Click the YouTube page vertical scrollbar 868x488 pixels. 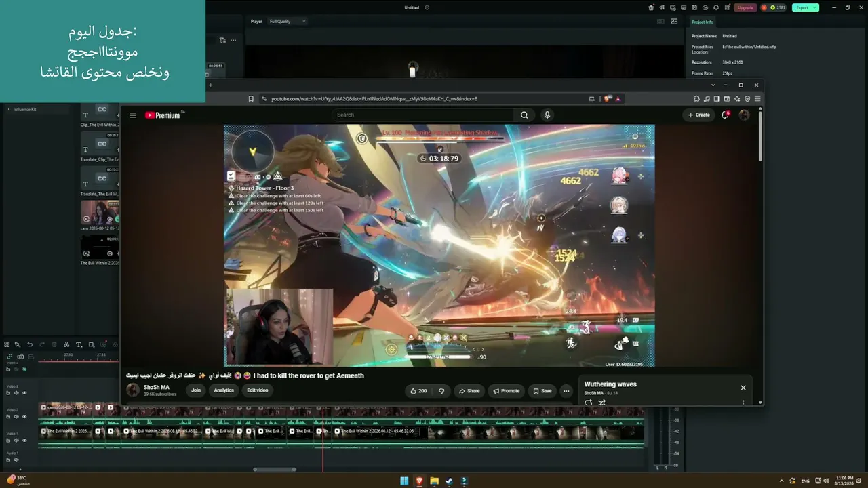tap(761, 136)
